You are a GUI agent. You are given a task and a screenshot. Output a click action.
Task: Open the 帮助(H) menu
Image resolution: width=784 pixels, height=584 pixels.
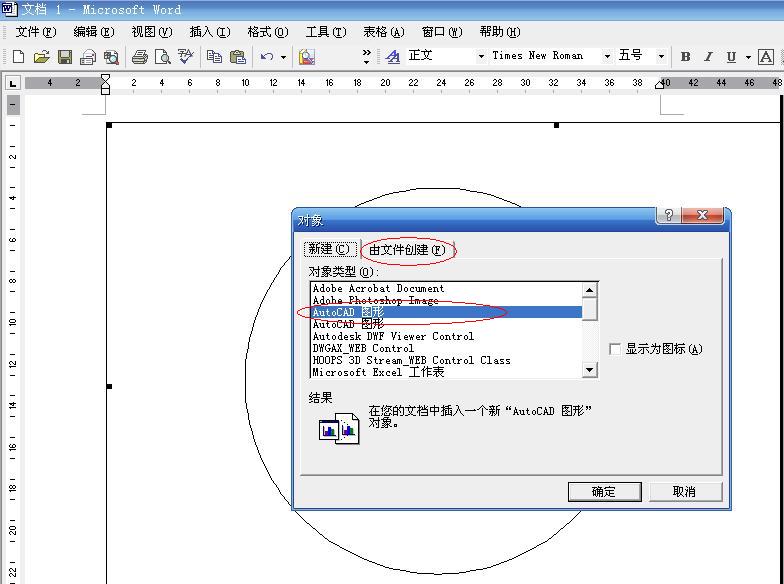(500, 32)
